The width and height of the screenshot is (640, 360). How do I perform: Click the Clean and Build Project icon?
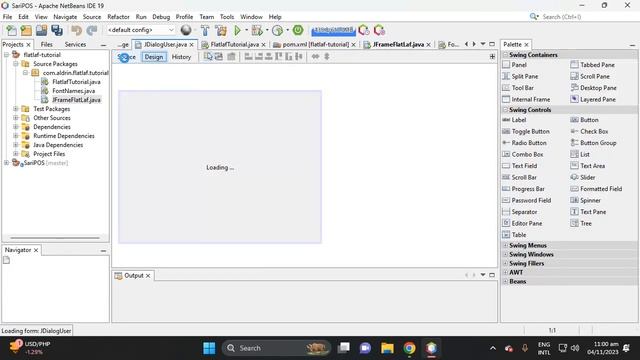coord(221,30)
